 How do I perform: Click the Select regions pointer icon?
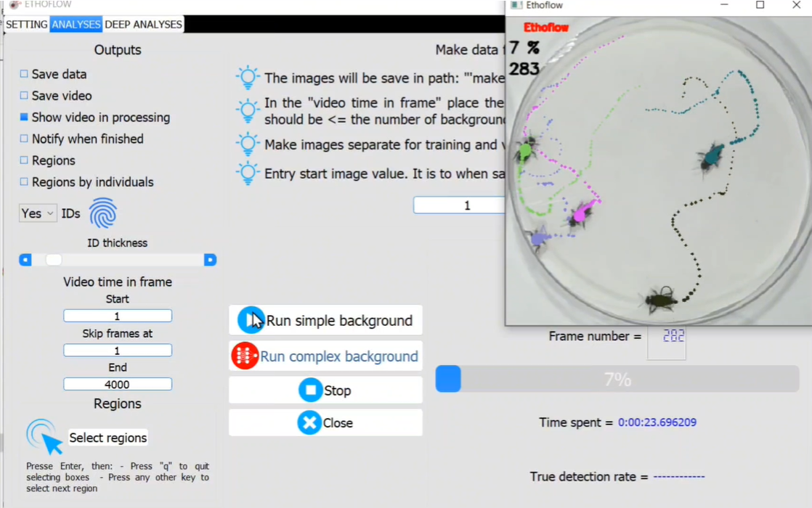point(43,433)
